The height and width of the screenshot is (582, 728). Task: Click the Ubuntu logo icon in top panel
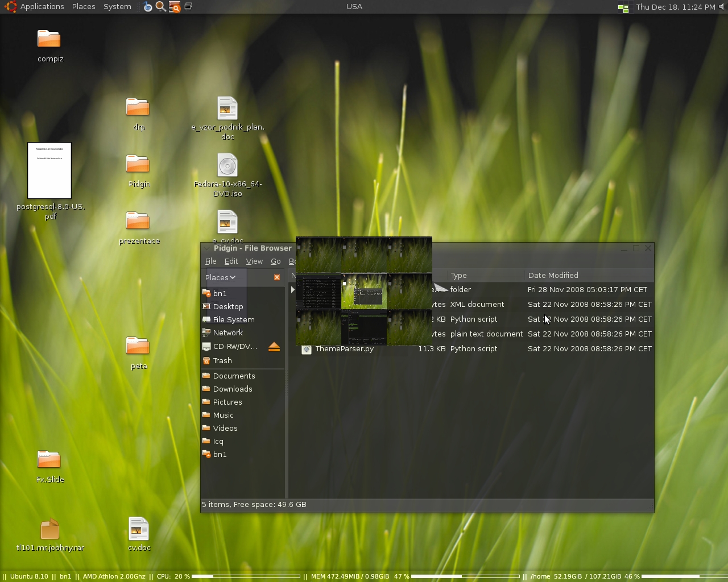pos(10,7)
